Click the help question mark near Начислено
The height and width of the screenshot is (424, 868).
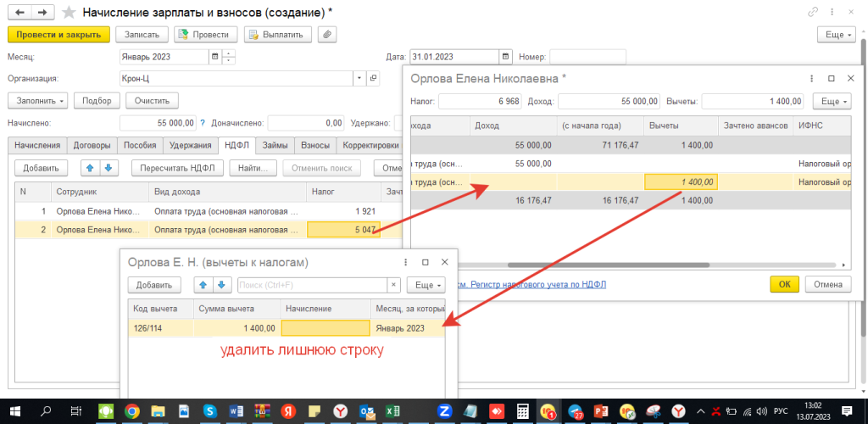[x=203, y=122]
